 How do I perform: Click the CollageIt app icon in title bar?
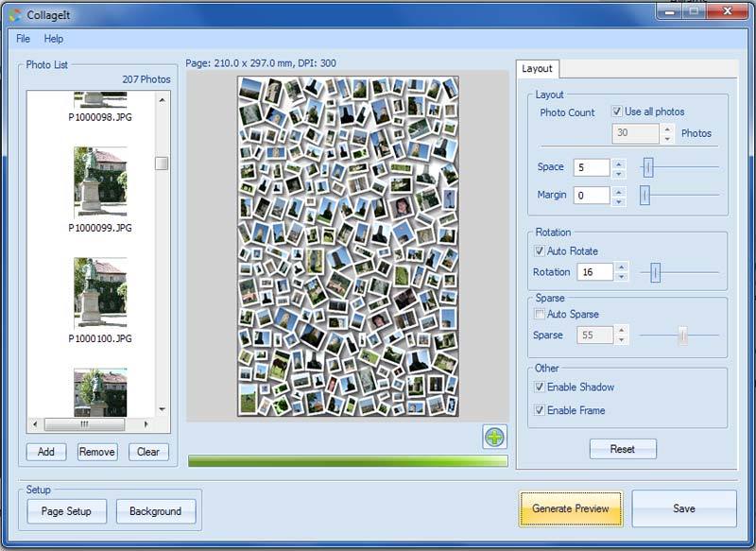15,15
